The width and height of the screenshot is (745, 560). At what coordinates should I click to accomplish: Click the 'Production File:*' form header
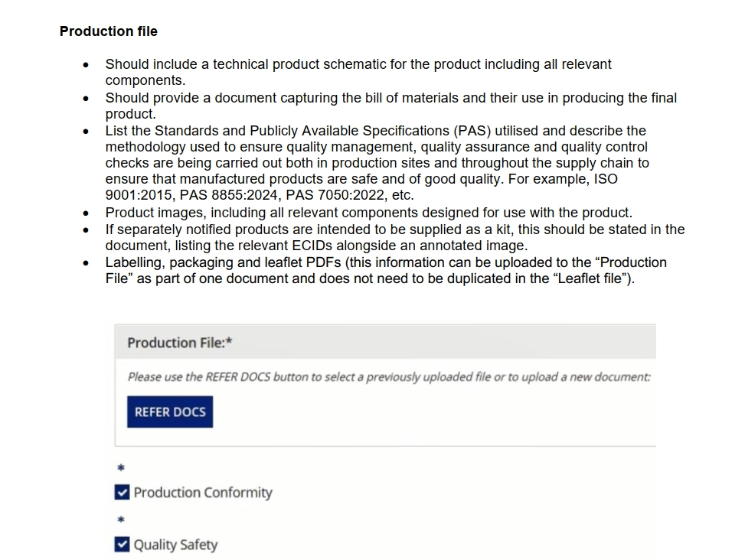click(x=179, y=343)
